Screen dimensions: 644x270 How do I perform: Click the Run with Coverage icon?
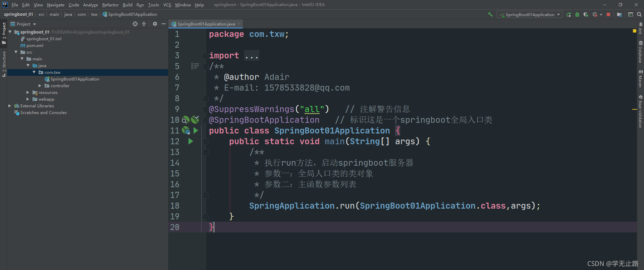(586, 14)
